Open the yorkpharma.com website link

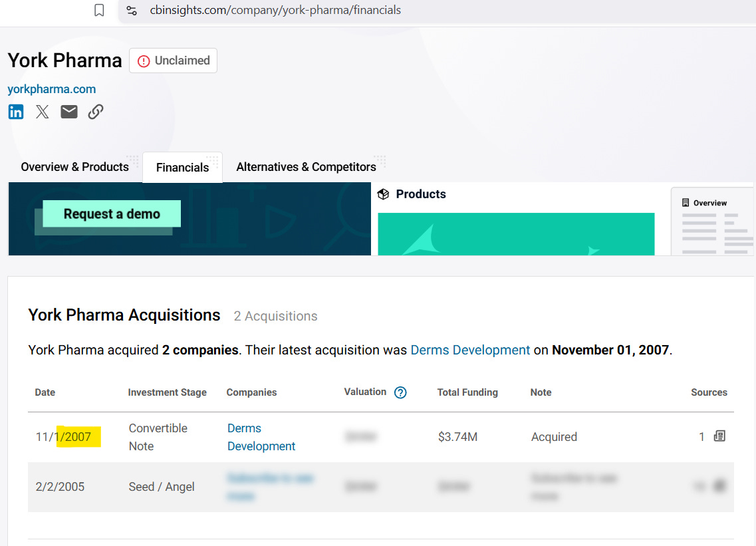click(52, 89)
